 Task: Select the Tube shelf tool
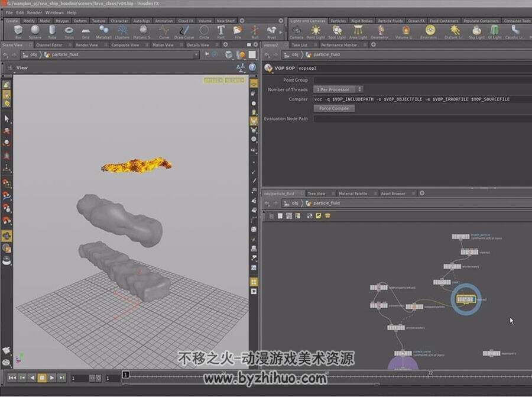pos(52,32)
